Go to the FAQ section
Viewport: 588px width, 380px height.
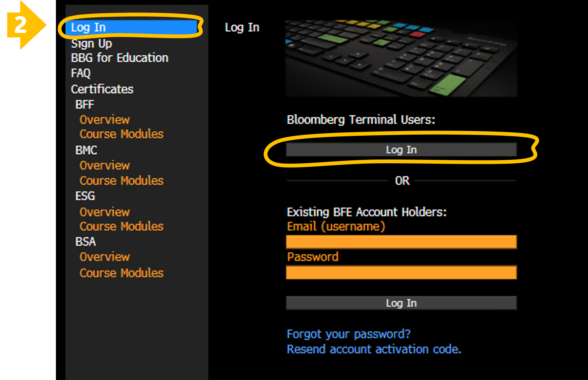[81, 73]
